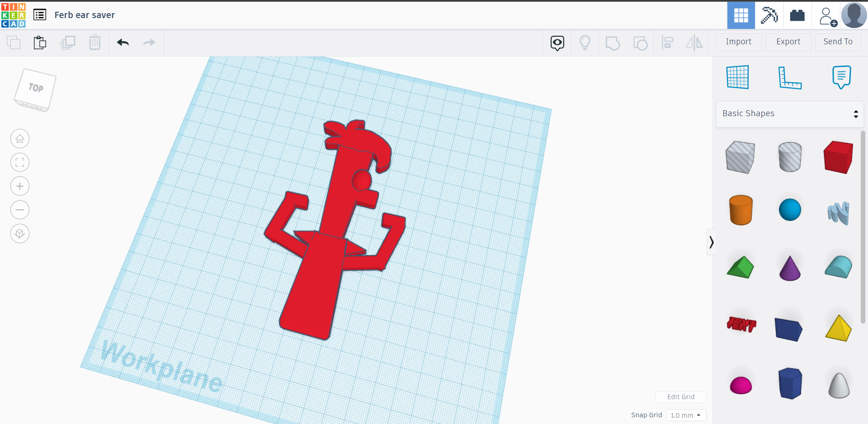The height and width of the screenshot is (424, 868).
Task: Toggle the Show all eye icon
Action: [x=557, y=43]
